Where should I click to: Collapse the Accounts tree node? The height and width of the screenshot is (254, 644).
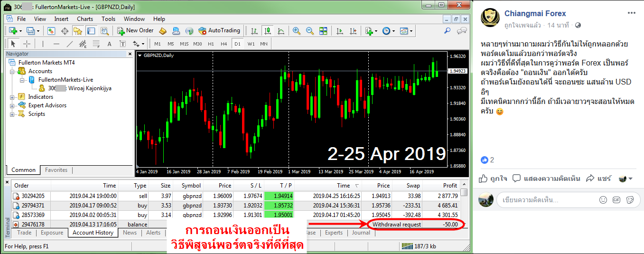coord(13,71)
